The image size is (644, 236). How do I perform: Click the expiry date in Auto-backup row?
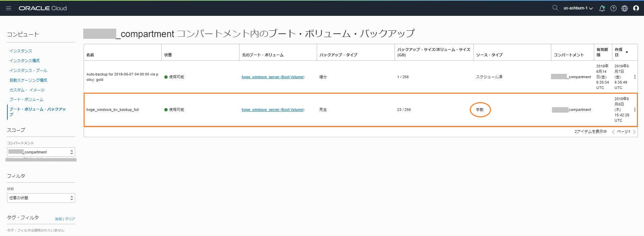pos(603,77)
